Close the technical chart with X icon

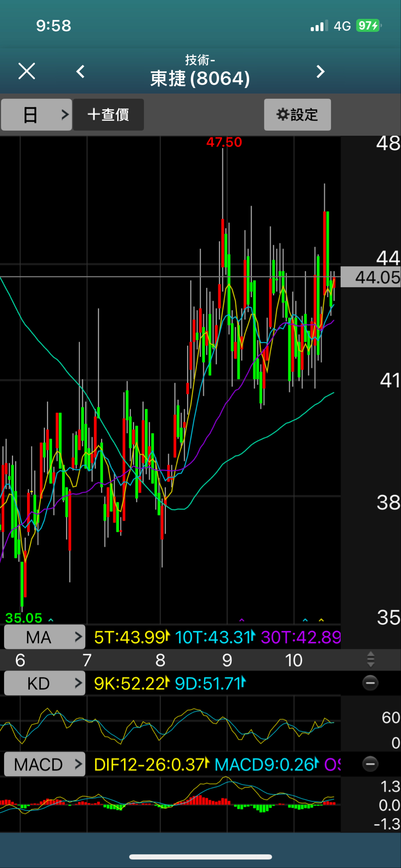[x=27, y=71]
